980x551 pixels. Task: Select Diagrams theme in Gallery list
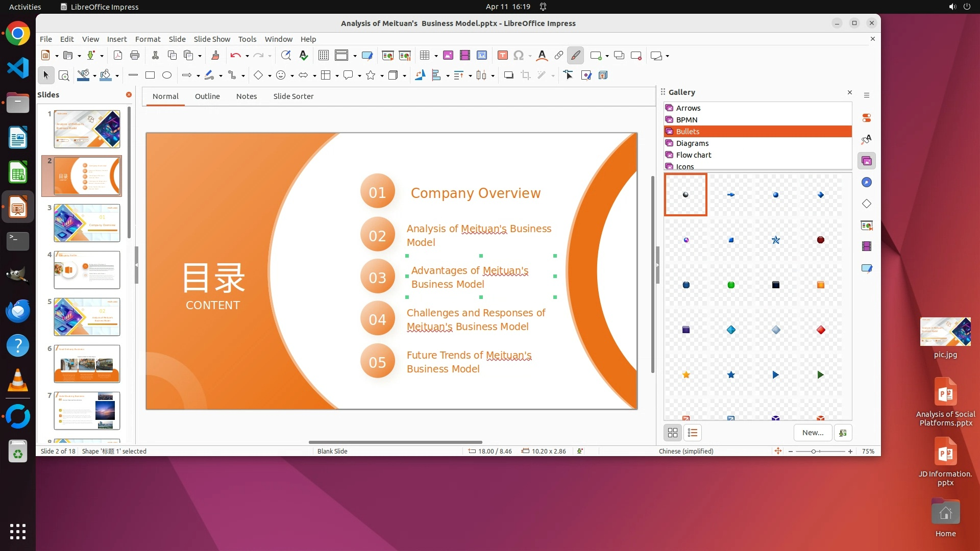pos(692,143)
